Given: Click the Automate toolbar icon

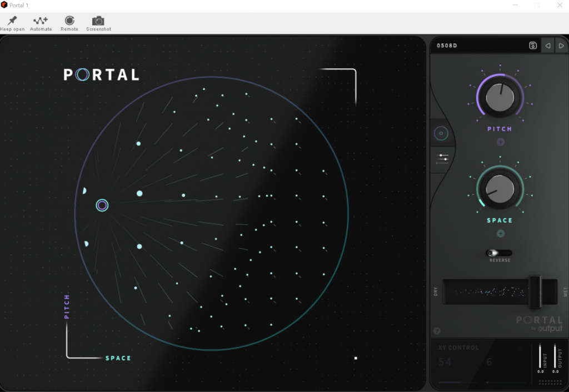Looking at the screenshot, I should click(41, 21).
